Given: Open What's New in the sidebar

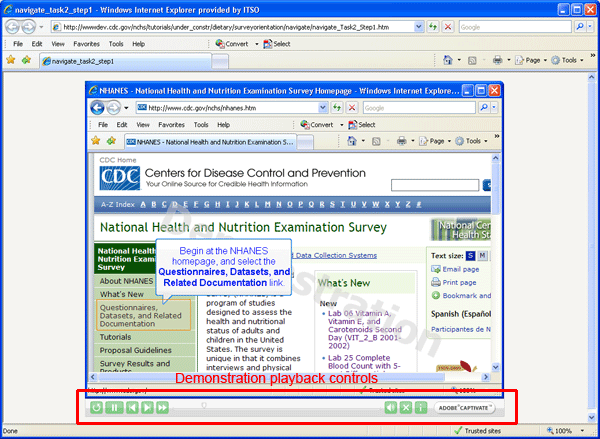Looking at the screenshot, I should [122, 294].
